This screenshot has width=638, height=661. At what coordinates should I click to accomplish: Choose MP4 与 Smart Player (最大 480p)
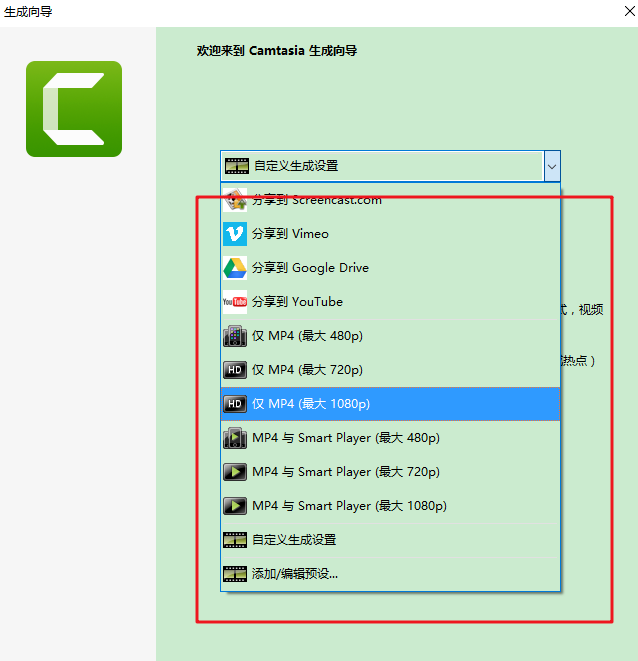390,438
